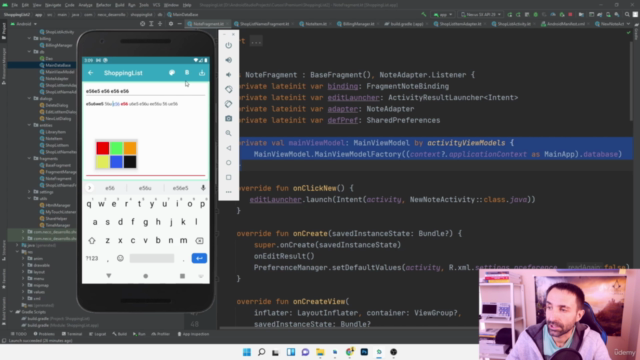Image resolution: width=640 pixels, height=360 pixels.
Task: Open the Android project view dropdown
Action: 24,24
